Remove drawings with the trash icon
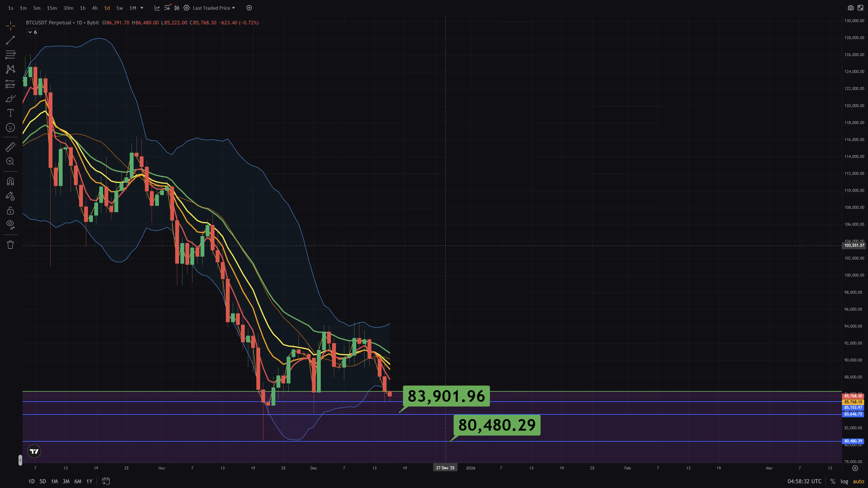 [x=10, y=245]
